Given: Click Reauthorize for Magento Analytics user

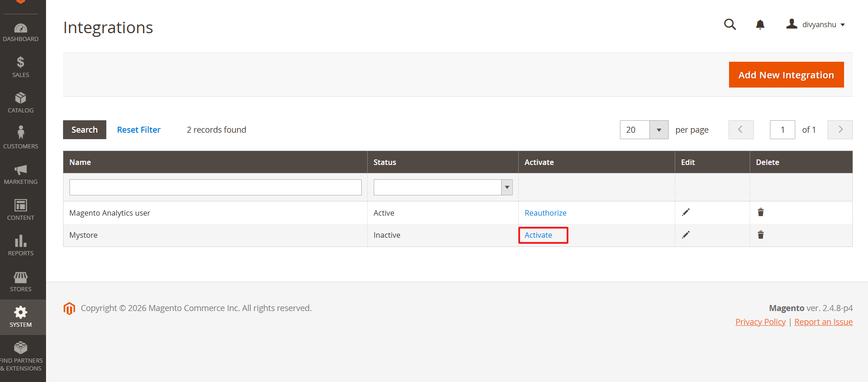Looking at the screenshot, I should pyautogui.click(x=545, y=213).
